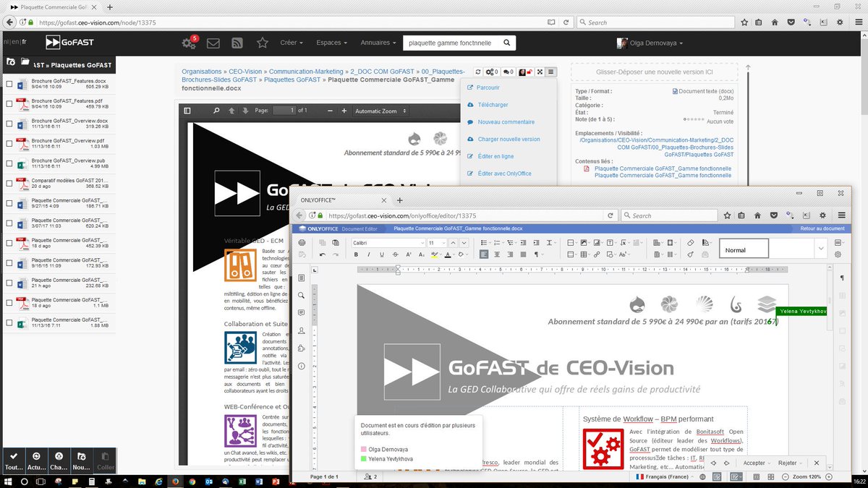Screen dimensions: 868x488
Task: Open the document hamburger actions menu
Action: point(551,72)
